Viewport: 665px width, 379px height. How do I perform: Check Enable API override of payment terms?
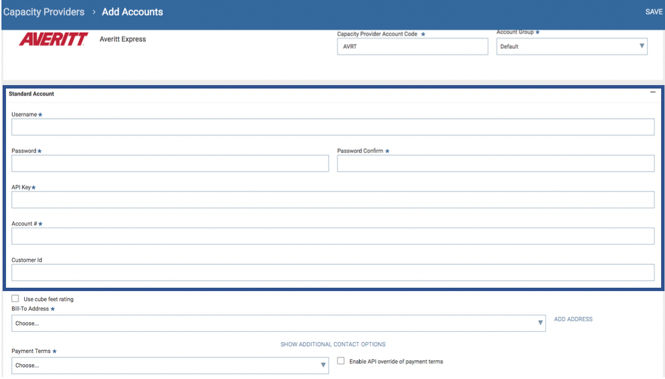click(341, 361)
